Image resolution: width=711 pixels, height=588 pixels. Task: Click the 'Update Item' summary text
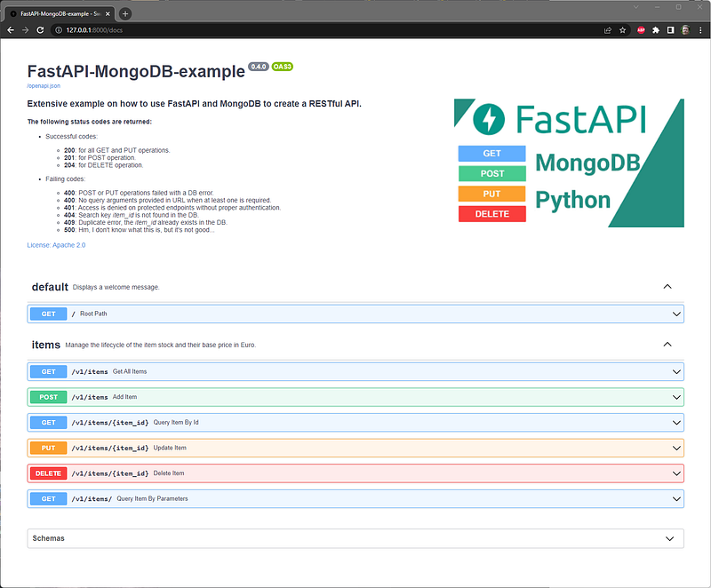[x=170, y=448]
